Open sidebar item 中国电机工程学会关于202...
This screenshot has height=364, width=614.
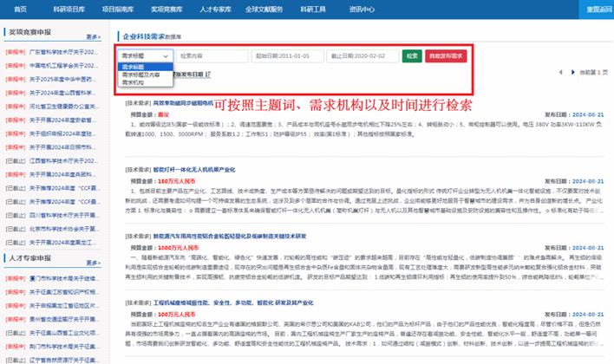click(63, 65)
